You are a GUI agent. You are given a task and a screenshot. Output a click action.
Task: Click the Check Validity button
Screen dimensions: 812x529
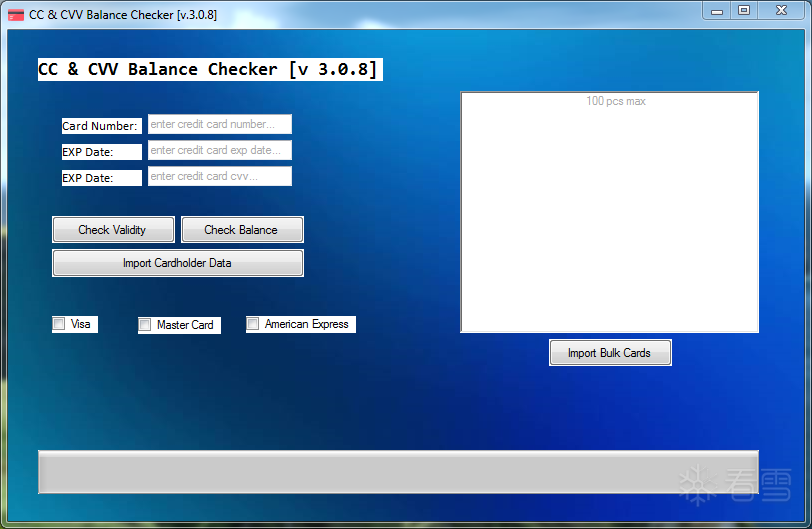pyautogui.click(x=113, y=229)
